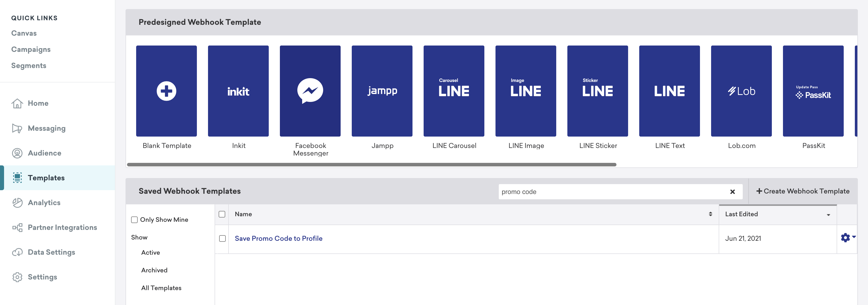Expand the Name sort order dropdown
This screenshot has width=868, height=305.
tap(710, 214)
